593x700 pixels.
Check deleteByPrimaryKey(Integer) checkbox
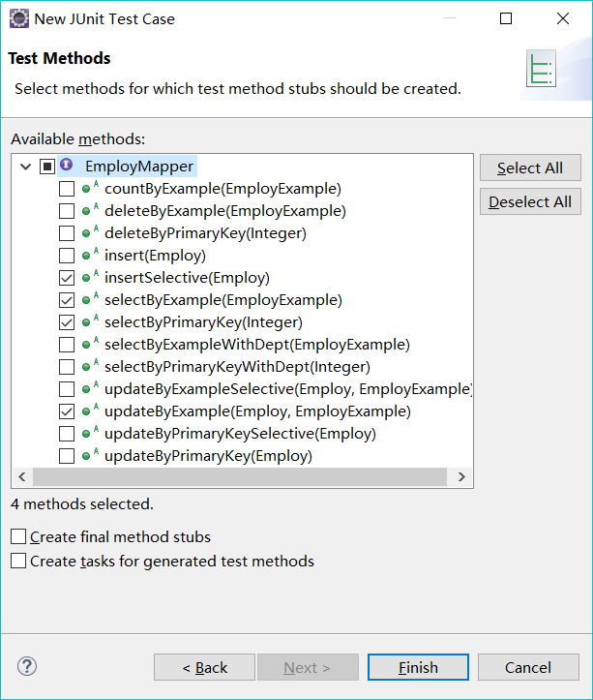click(67, 233)
